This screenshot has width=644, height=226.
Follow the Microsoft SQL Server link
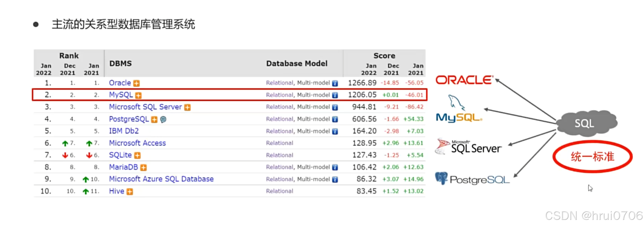(x=145, y=107)
